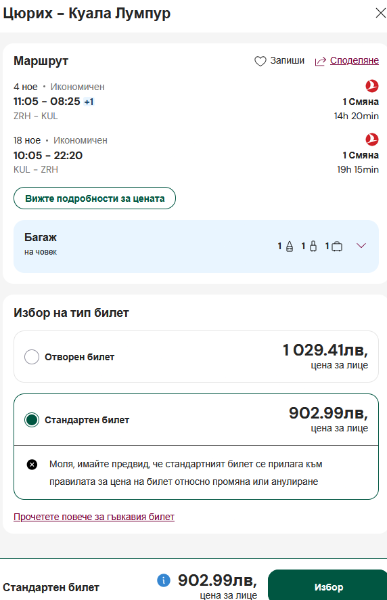Click the +1 day arrival indicator

(89, 102)
